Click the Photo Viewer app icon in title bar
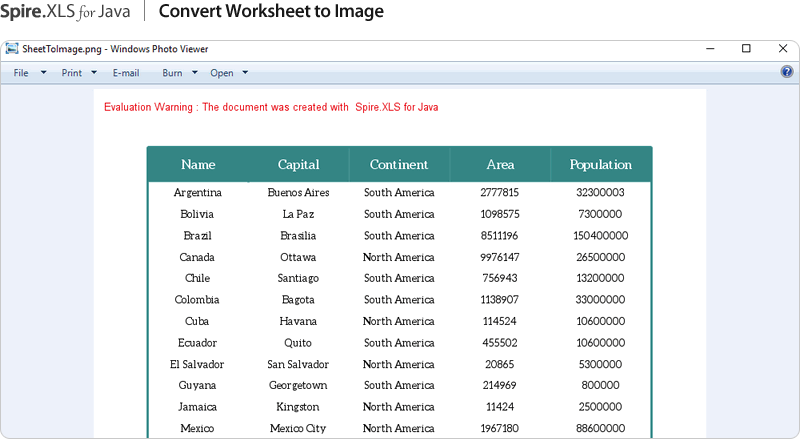This screenshot has height=440, width=800. click(x=12, y=49)
